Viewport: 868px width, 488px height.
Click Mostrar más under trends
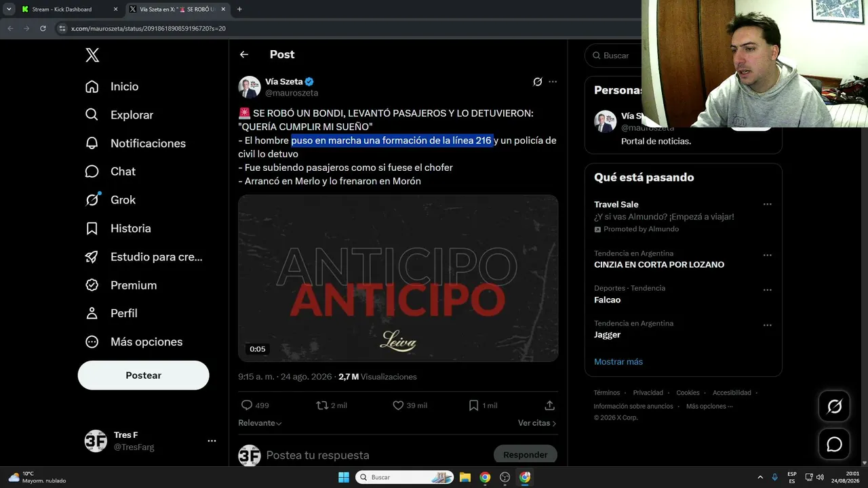(x=618, y=362)
